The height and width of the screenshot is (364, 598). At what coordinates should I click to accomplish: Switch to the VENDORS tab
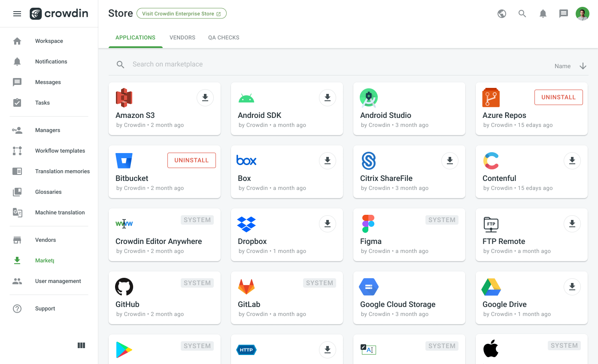tap(182, 37)
